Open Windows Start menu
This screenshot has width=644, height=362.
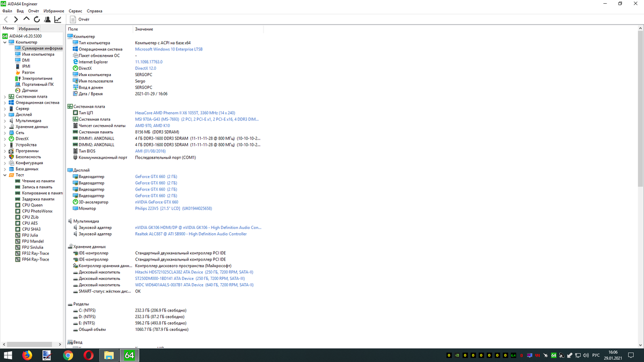click(x=9, y=355)
